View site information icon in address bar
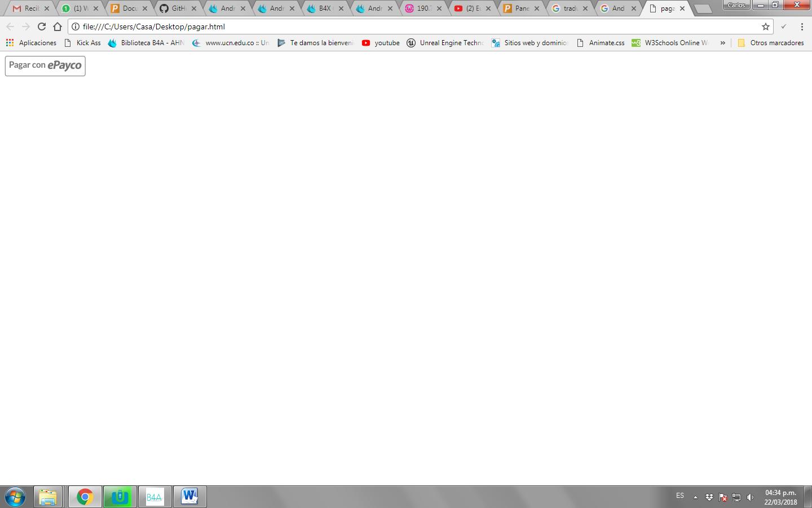 coord(76,27)
